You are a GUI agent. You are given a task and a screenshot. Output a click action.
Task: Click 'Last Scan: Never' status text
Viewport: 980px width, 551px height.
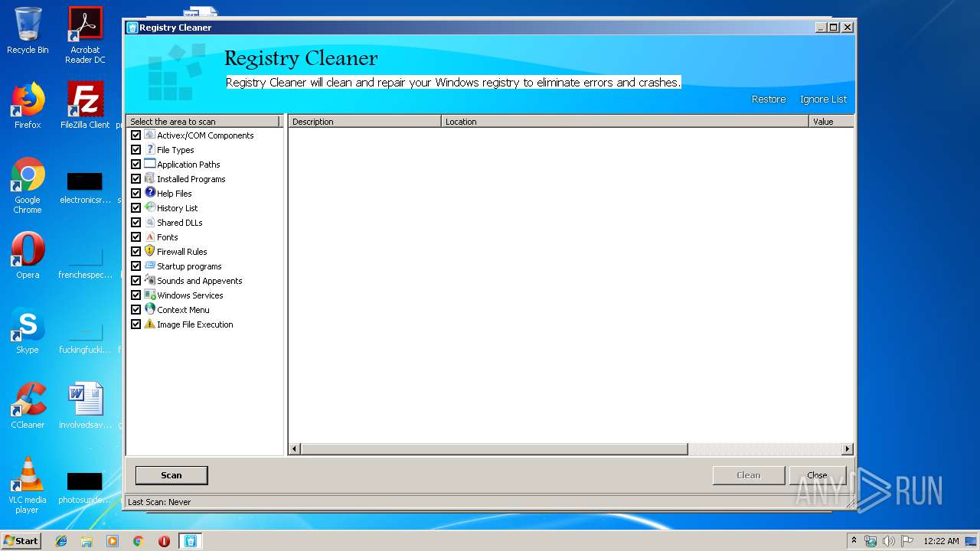[159, 502]
